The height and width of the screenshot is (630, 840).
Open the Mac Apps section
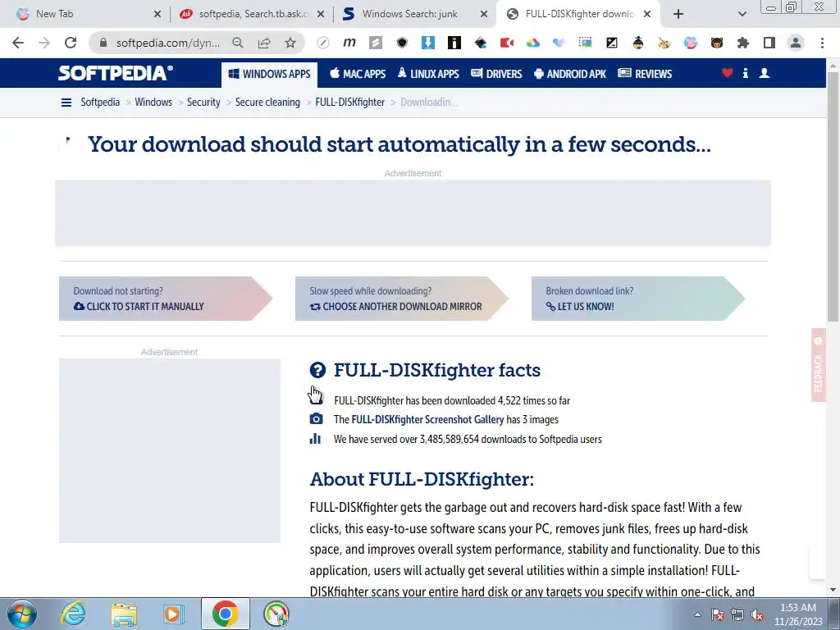point(358,74)
